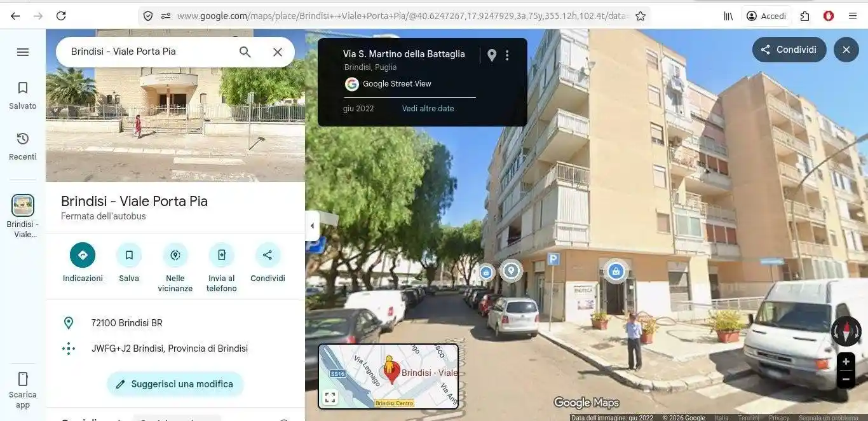The width and height of the screenshot is (868, 421).
Task: Click the Condividi share icon below the bus stop name
Action: [268, 254]
